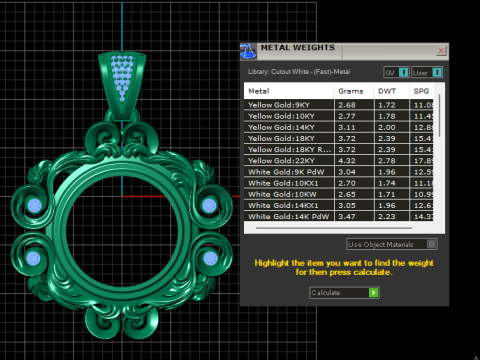Viewport: 480px width, 360px height.
Task: Toggle the GV library switch
Action: coord(396,72)
